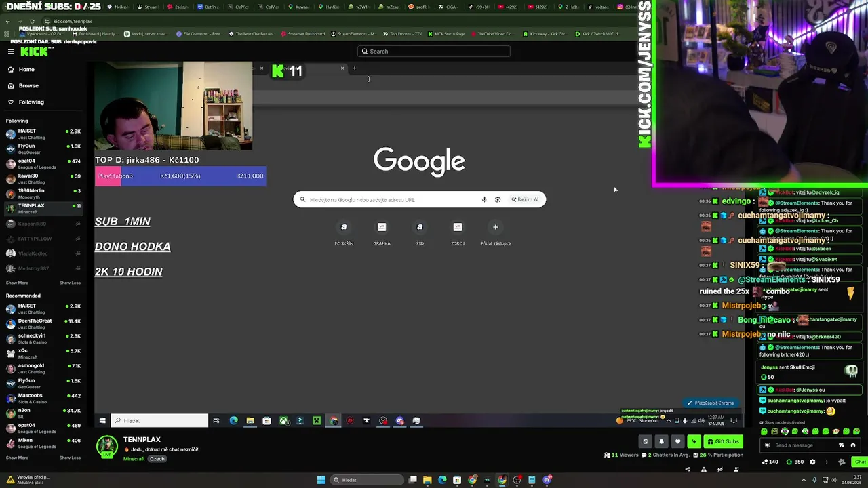868x488 pixels.
Task: Open the TENNPLAX channel in Following
Action: point(43,208)
